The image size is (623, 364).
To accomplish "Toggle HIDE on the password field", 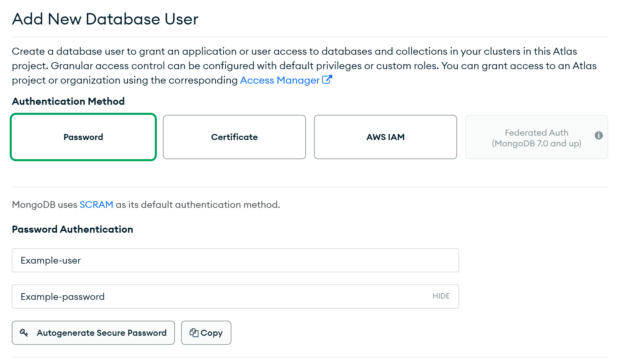I will (x=441, y=296).
